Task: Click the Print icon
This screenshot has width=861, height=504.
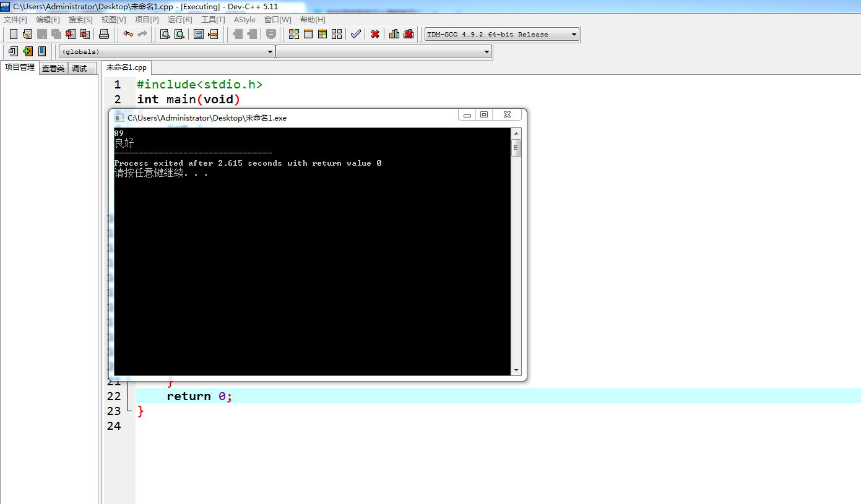Action: 104,34
